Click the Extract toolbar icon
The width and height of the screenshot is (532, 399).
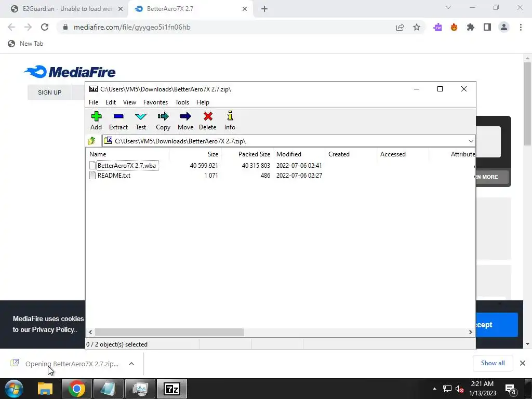click(x=118, y=121)
